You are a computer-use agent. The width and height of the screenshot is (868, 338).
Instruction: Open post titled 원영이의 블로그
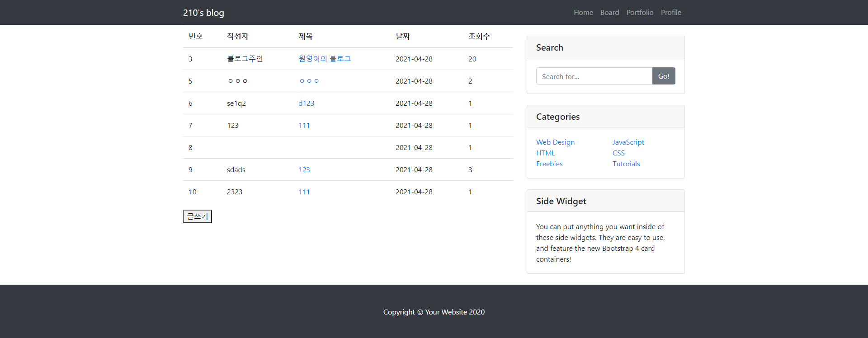(x=325, y=59)
